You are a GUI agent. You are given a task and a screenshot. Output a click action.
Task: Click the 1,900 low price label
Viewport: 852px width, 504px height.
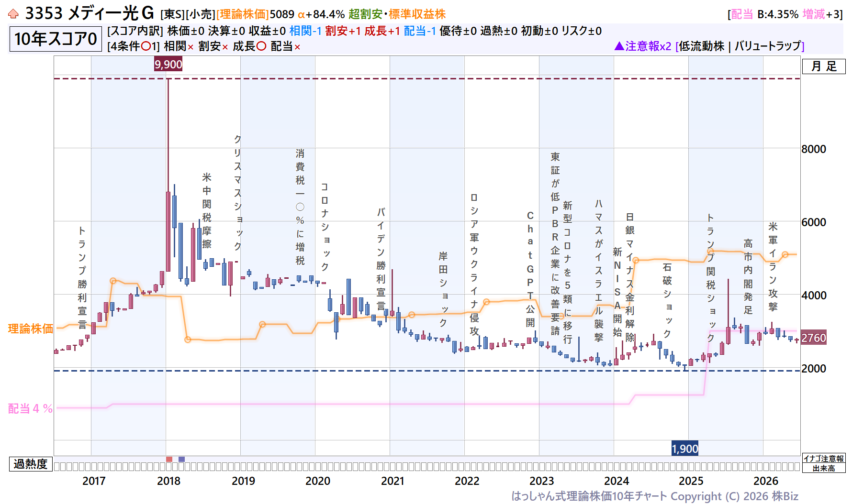click(685, 449)
